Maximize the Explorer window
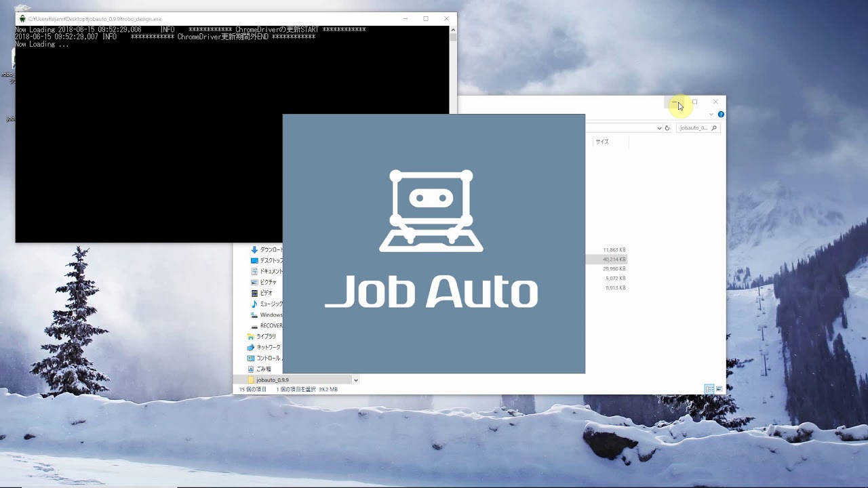This screenshot has height=488, width=868. [x=695, y=102]
